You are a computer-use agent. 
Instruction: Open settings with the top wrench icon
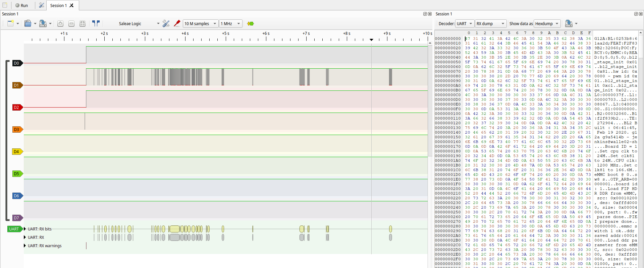pyautogui.click(x=41, y=5)
